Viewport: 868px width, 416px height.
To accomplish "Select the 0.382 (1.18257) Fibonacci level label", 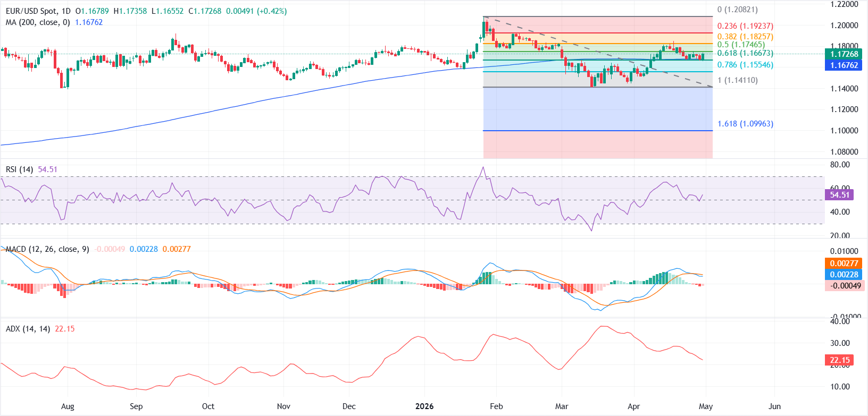I will click(x=745, y=37).
